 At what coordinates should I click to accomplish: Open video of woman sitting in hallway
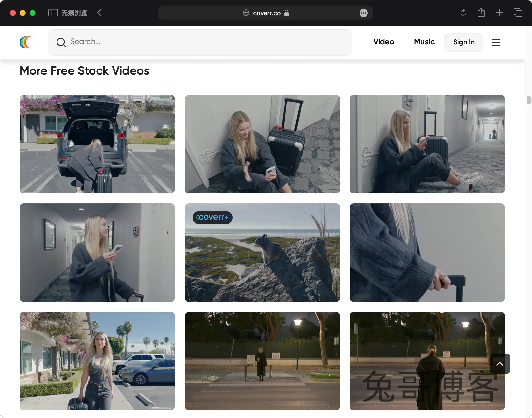[427, 144]
